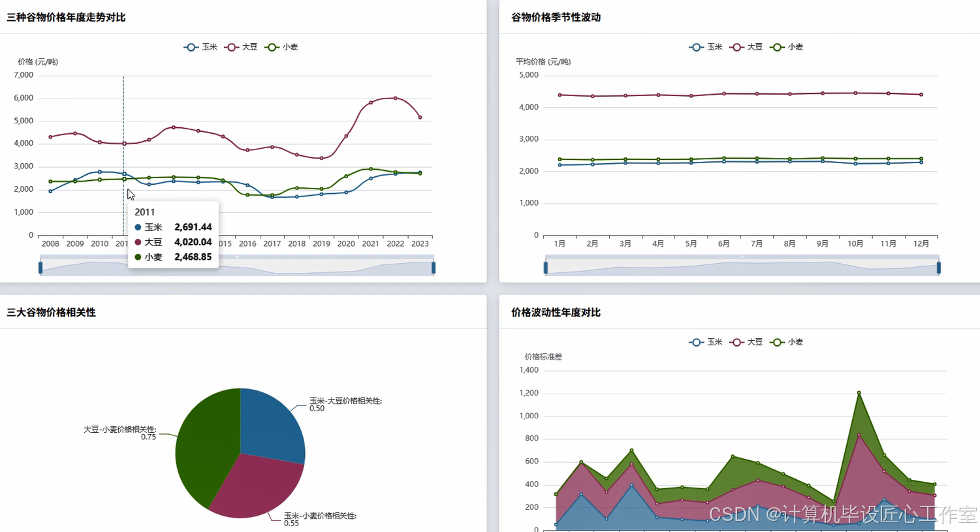
Task: Hide 玉米 line in seasonal fluctuation legend
Action: click(706, 47)
